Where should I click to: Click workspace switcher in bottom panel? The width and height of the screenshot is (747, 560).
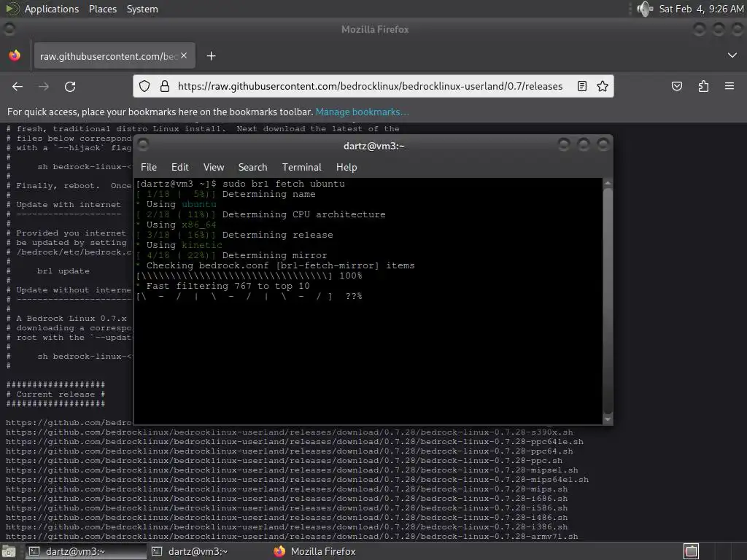(x=692, y=551)
